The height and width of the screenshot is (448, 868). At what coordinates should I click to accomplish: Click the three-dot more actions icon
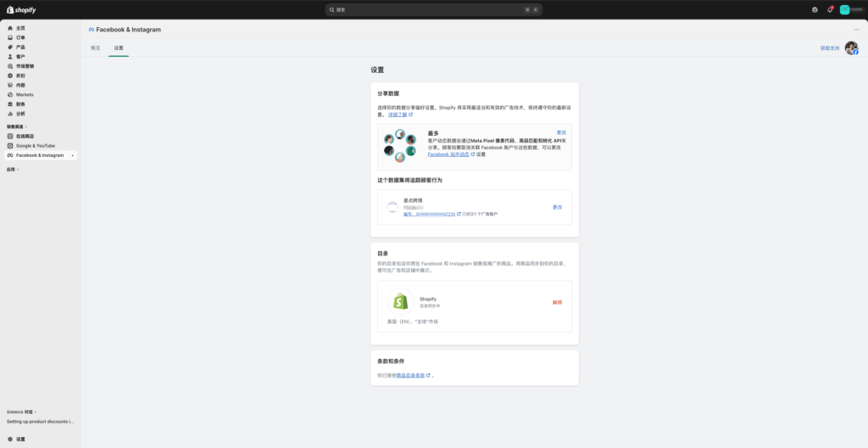click(x=856, y=30)
